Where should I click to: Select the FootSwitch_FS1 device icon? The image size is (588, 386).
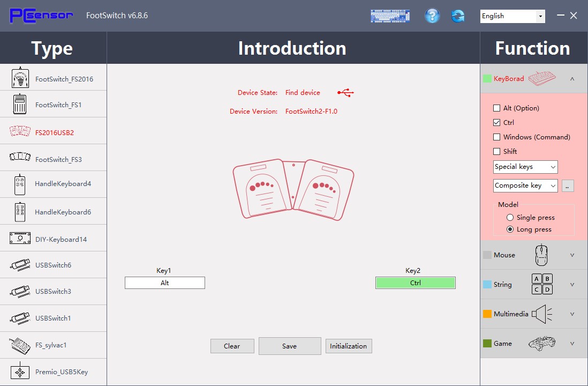tap(20, 104)
